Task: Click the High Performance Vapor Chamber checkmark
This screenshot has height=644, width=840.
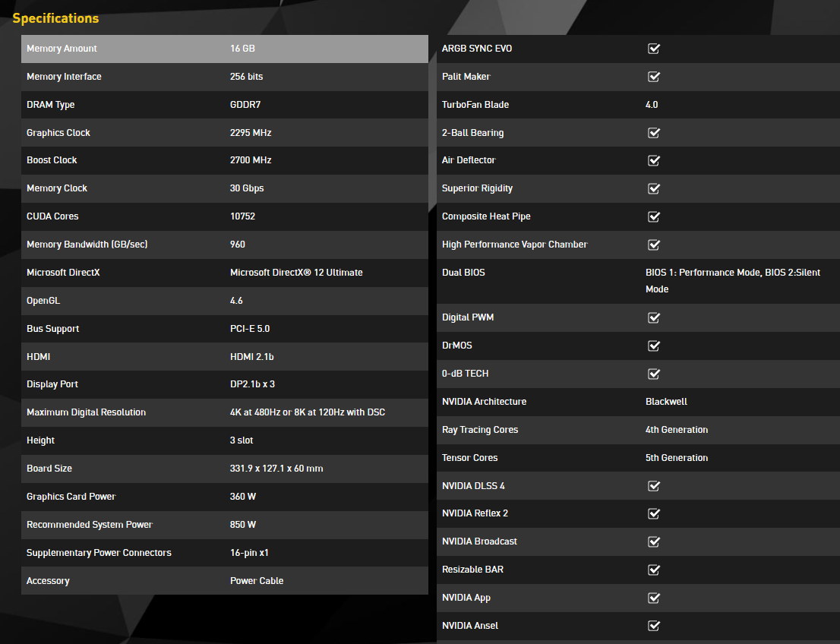Action: click(x=653, y=245)
